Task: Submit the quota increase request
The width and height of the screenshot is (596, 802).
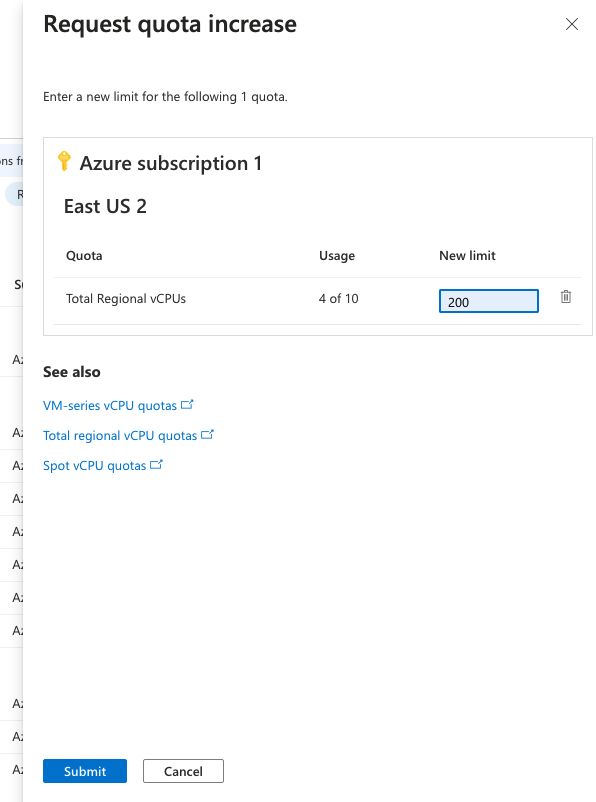Action: 85,771
